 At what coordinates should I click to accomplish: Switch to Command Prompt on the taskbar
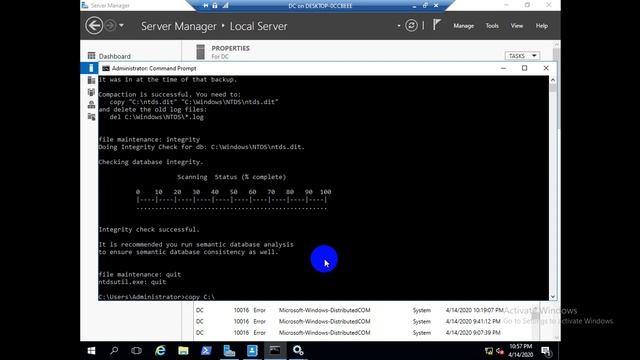click(275, 350)
